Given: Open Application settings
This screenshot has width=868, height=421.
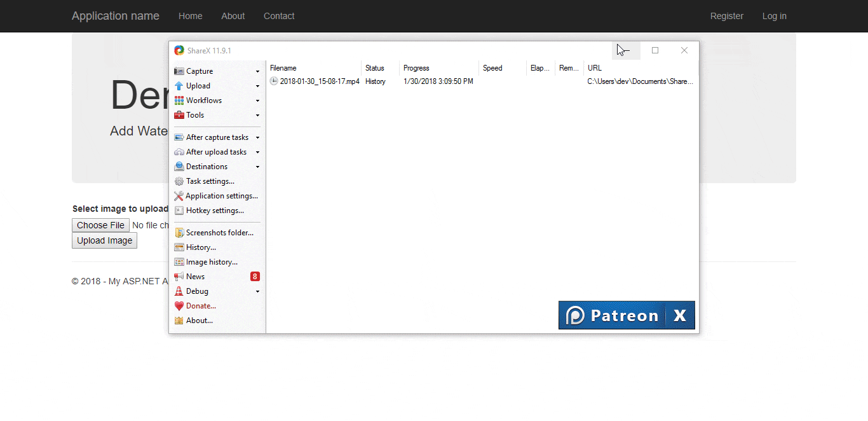Looking at the screenshot, I should [x=221, y=196].
